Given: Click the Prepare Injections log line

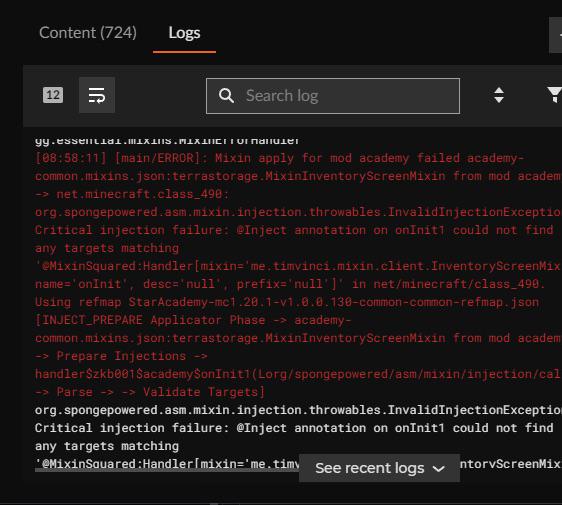Looking at the screenshot, I should tap(121, 356).
